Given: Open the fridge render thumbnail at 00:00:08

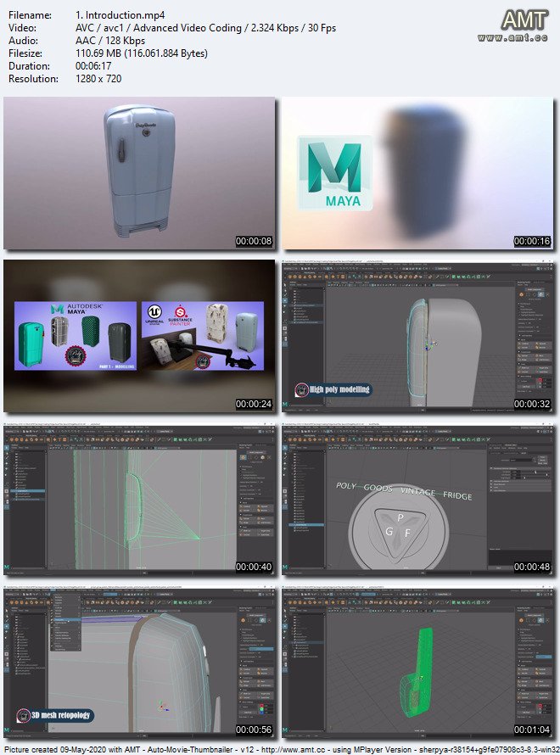Looking at the screenshot, I should pyautogui.click(x=139, y=173).
